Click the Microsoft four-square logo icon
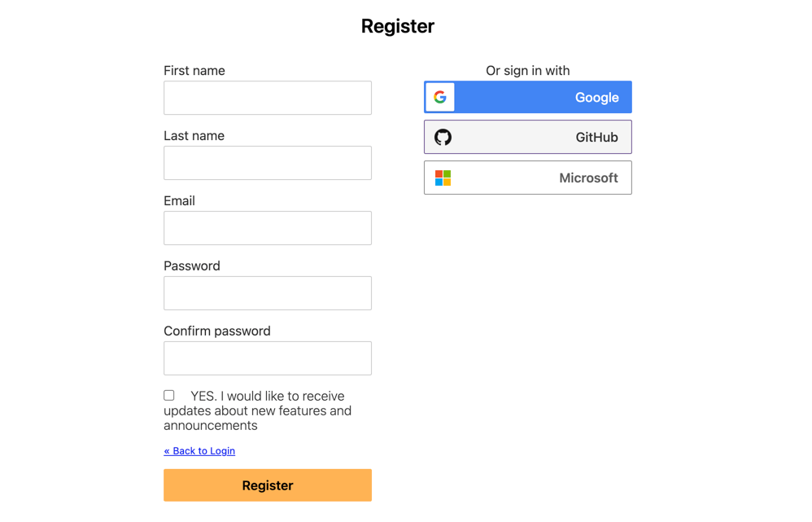 [443, 178]
